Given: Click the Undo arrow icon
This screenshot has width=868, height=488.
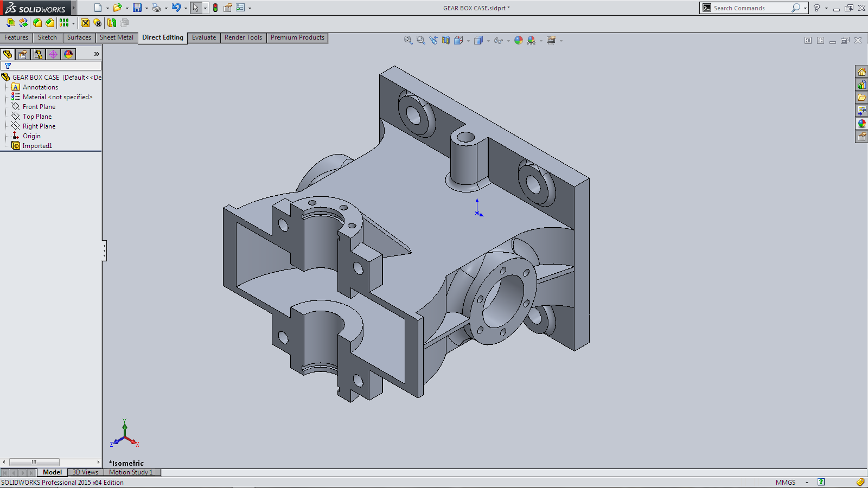Looking at the screenshot, I should (x=176, y=8).
